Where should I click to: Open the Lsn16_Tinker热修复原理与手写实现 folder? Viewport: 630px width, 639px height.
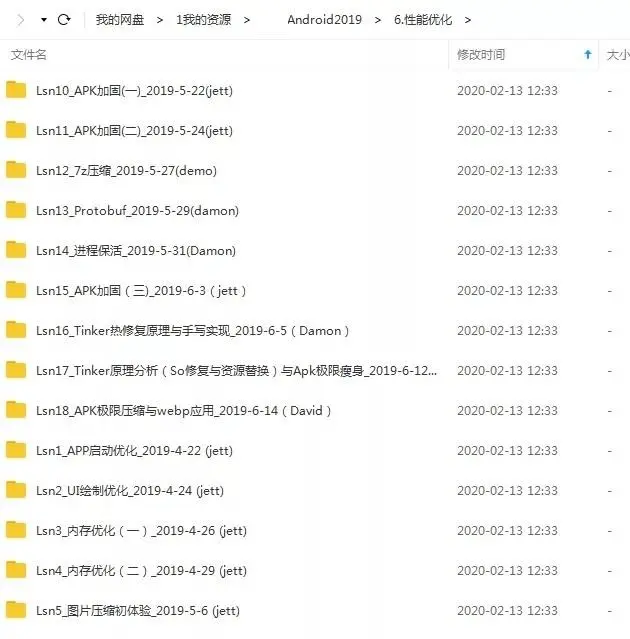[x=193, y=331]
